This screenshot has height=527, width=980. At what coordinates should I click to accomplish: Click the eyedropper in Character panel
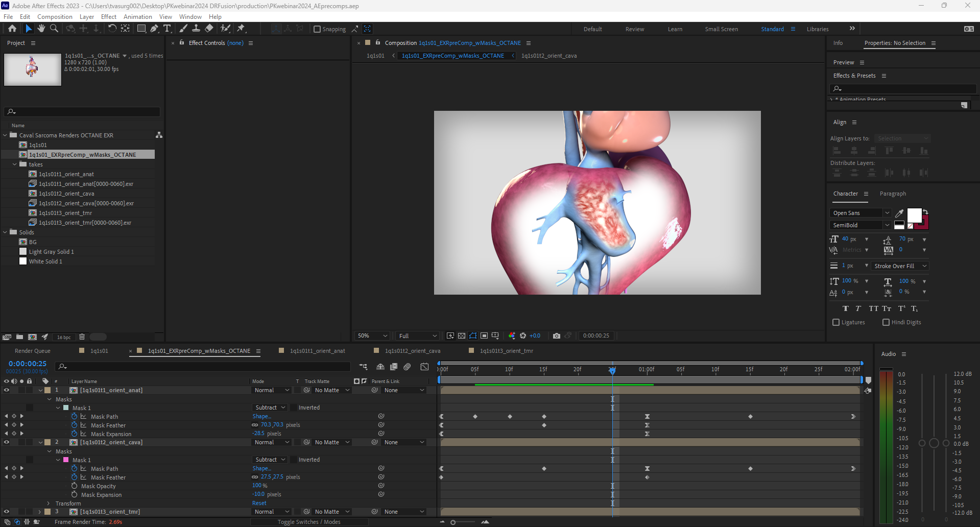coord(899,213)
